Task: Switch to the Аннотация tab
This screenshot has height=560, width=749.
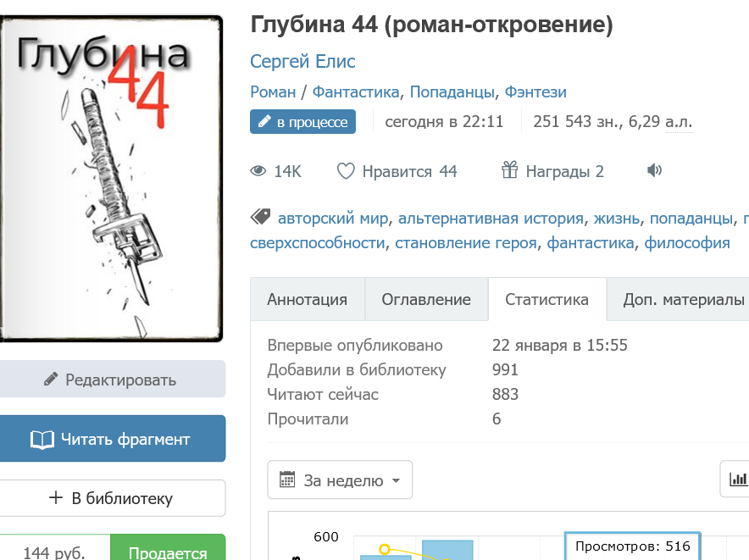Action: pyautogui.click(x=308, y=299)
